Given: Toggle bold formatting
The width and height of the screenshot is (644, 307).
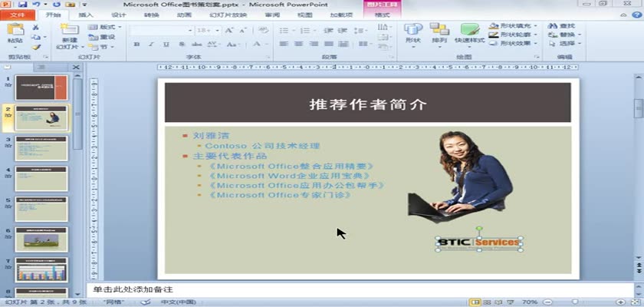Looking at the screenshot, I should coord(136,44).
